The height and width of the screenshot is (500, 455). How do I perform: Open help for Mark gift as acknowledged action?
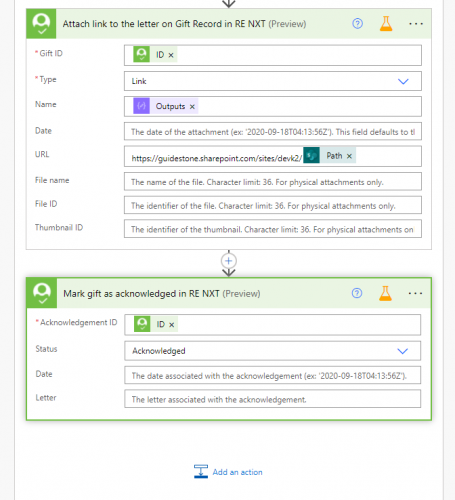[x=357, y=293]
